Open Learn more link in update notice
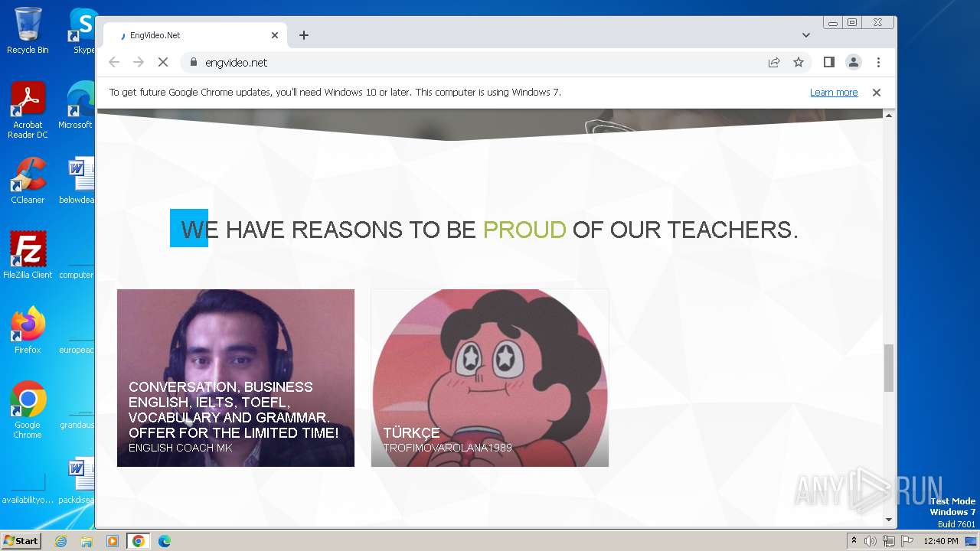Screen dimensions: 980x551 (x=834, y=93)
